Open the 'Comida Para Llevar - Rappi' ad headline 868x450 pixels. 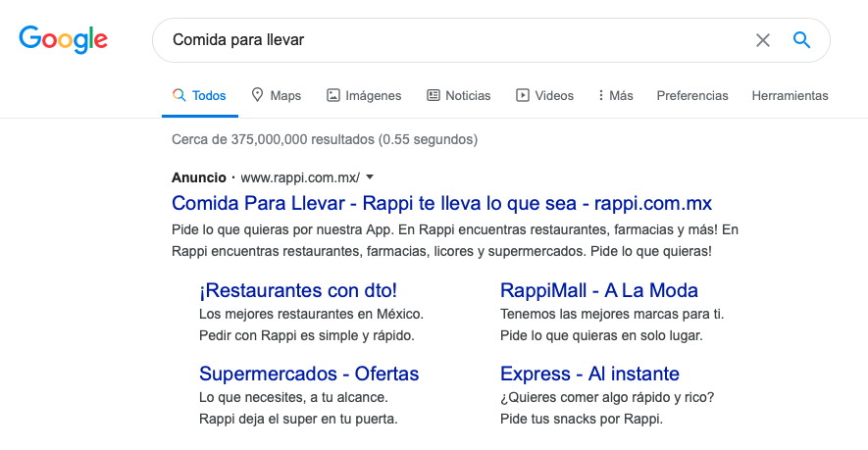pyautogui.click(x=441, y=203)
